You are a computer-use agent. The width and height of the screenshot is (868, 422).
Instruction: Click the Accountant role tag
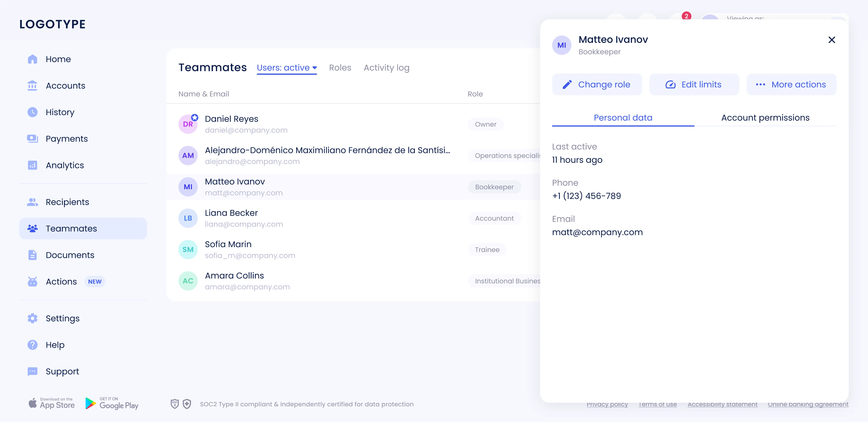click(494, 218)
